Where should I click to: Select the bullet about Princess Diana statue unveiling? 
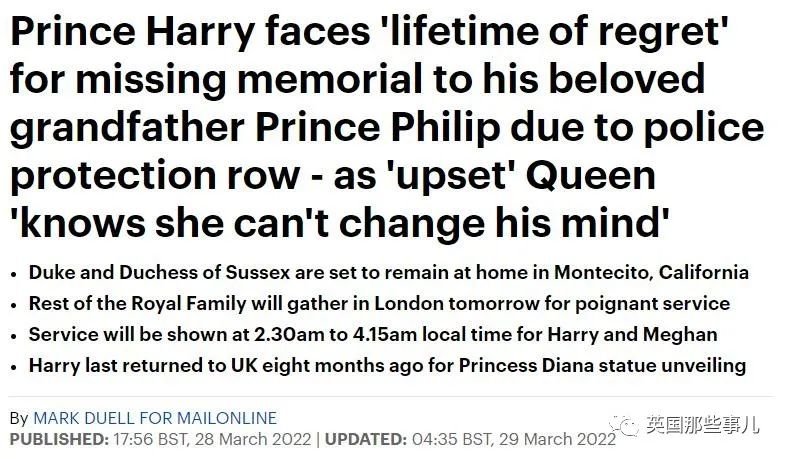pyautogui.click(x=387, y=365)
